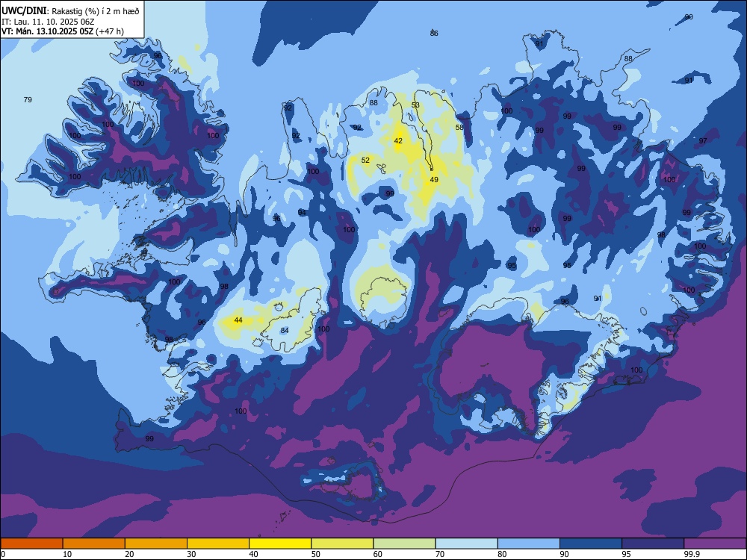747x560 pixels.
Task: Click the legend tick label 60
Action: coord(378,554)
